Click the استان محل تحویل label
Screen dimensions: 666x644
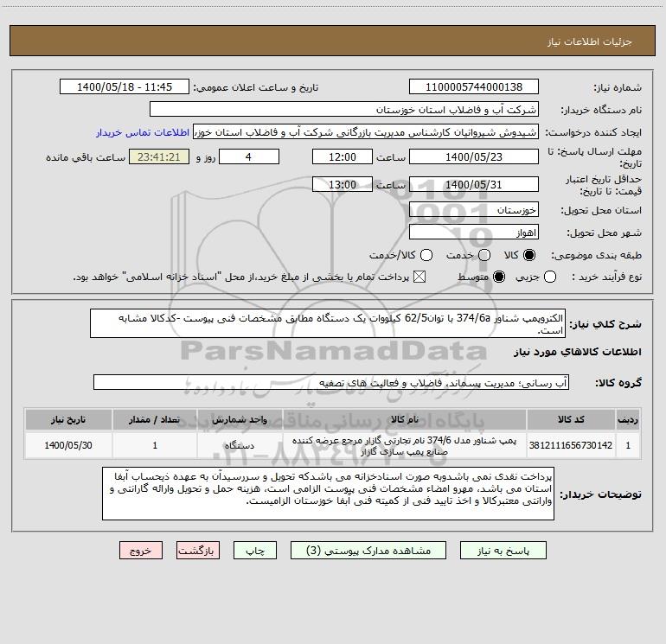601,210
